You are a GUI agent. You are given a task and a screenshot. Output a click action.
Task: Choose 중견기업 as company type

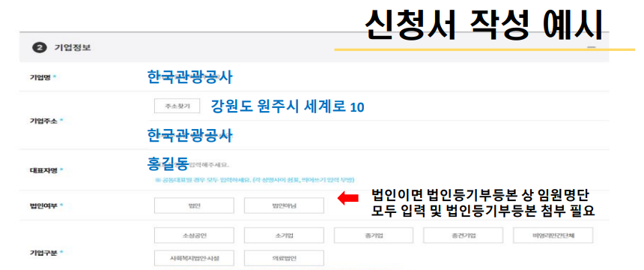464,235
